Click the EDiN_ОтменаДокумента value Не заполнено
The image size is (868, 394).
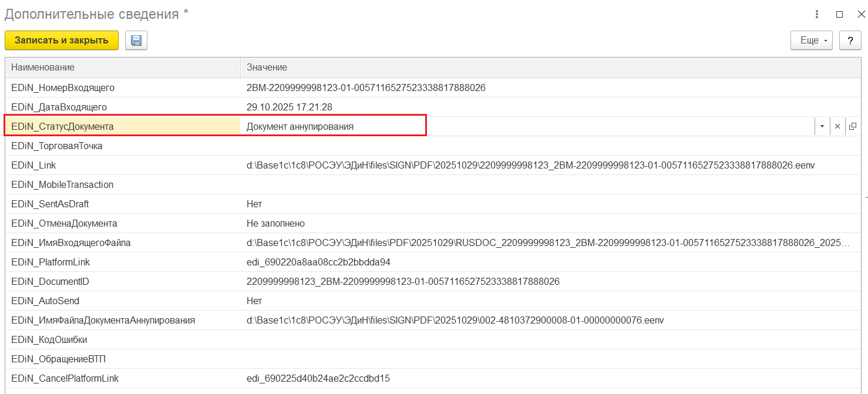click(275, 223)
